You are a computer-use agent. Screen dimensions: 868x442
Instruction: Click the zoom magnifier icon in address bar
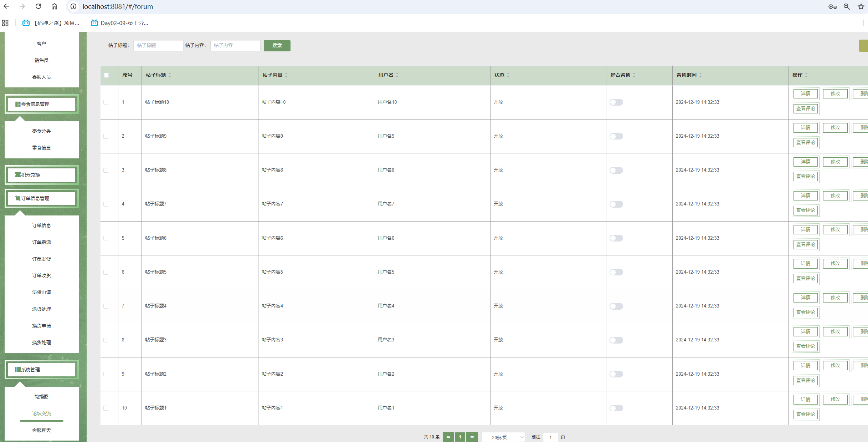847,6
